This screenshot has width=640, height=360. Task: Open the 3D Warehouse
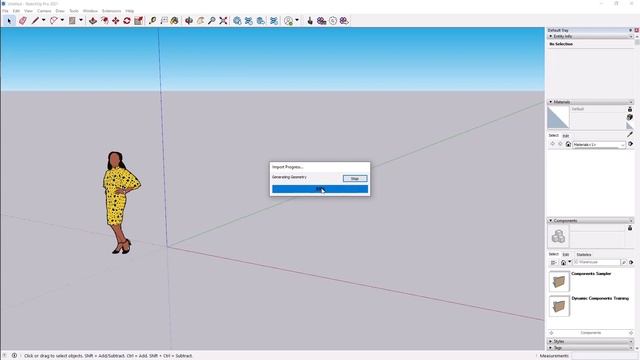click(237, 20)
